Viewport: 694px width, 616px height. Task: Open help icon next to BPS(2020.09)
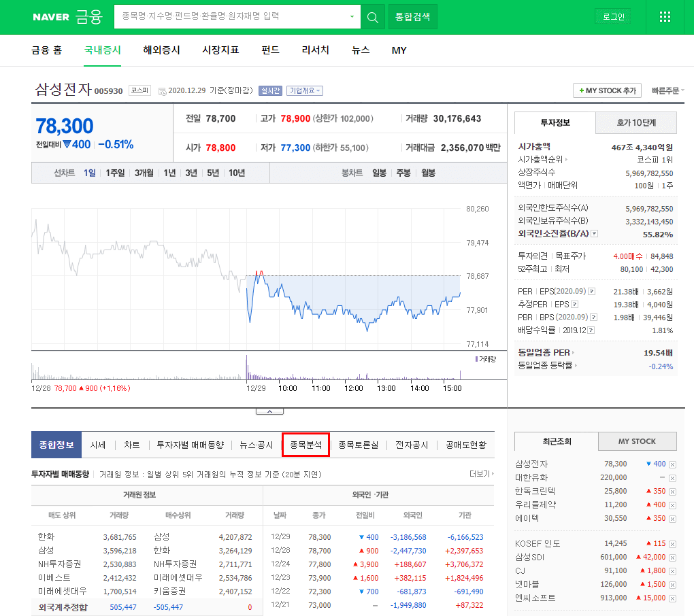[594, 317]
